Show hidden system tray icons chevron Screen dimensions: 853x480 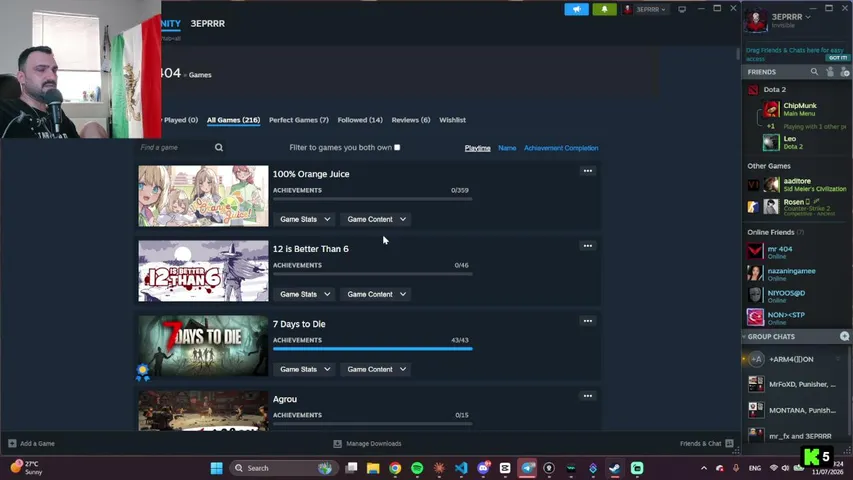pyautogui.click(x=704, y=468)
